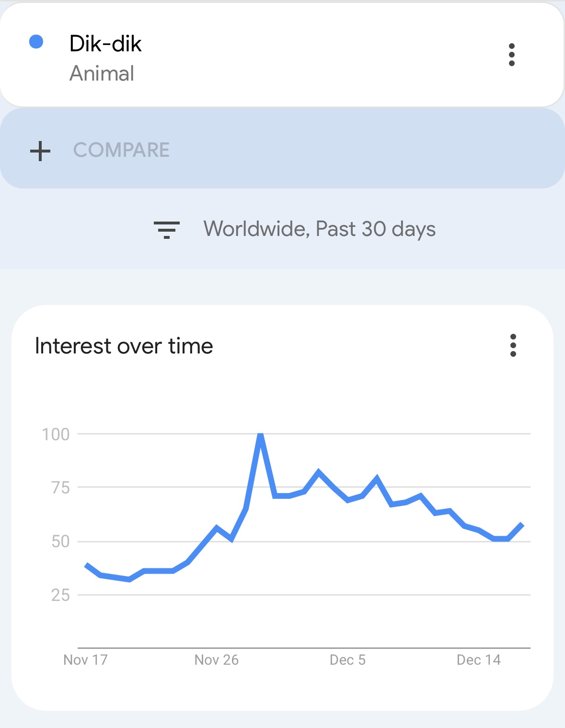Tap the plus icon to add comparison
Viewport: 565px width, 728px height.
(x=40, y=151)
